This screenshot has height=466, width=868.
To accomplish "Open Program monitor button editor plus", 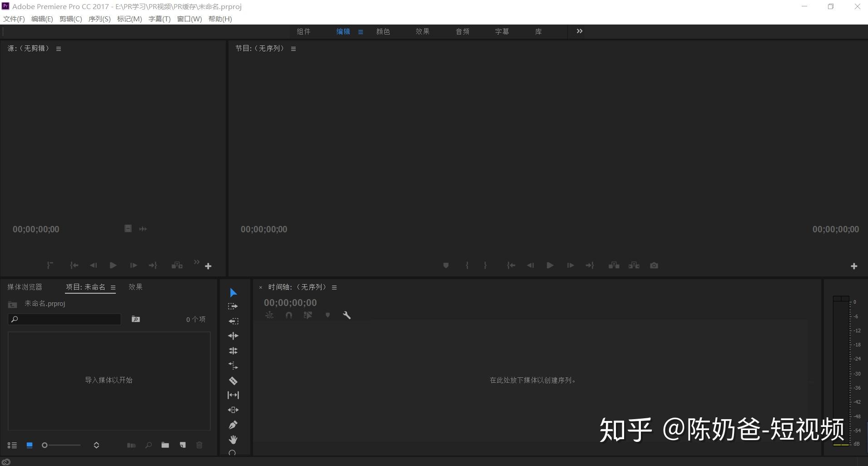I will 854,266.
